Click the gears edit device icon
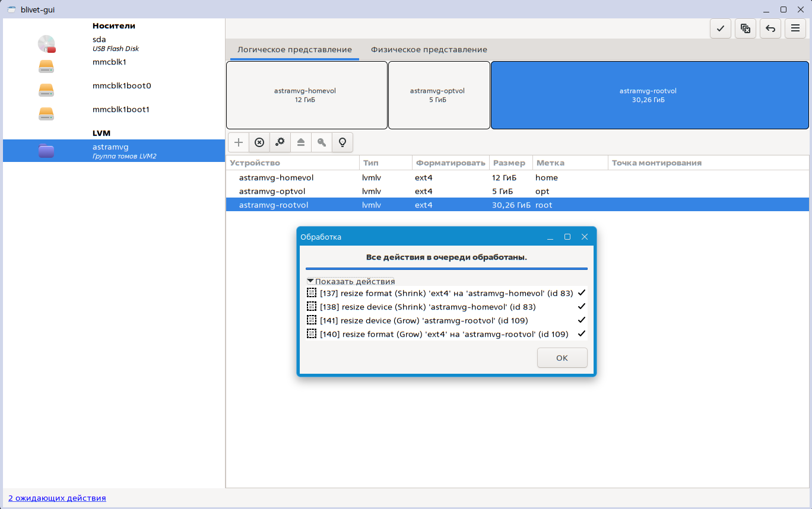 click(x=280, y=142)
